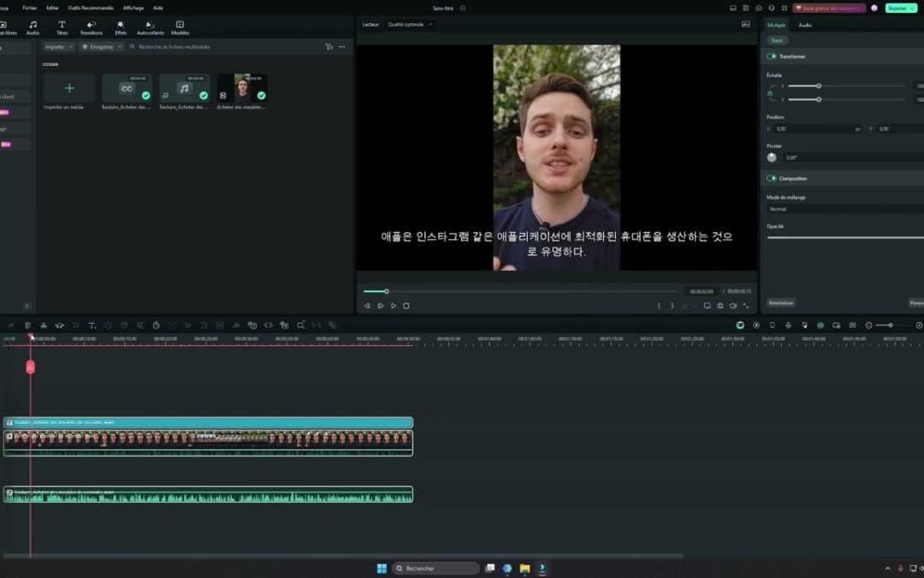The width and height of the screenshot is (924, 578).
Task: Open the Aide menu
Action: (158, 8)
